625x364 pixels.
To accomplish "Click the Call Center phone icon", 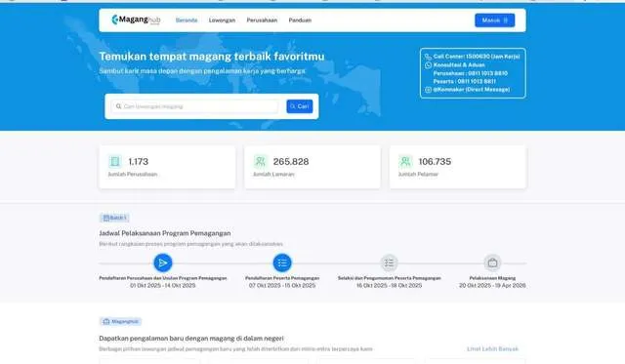I will click(428, 57).
